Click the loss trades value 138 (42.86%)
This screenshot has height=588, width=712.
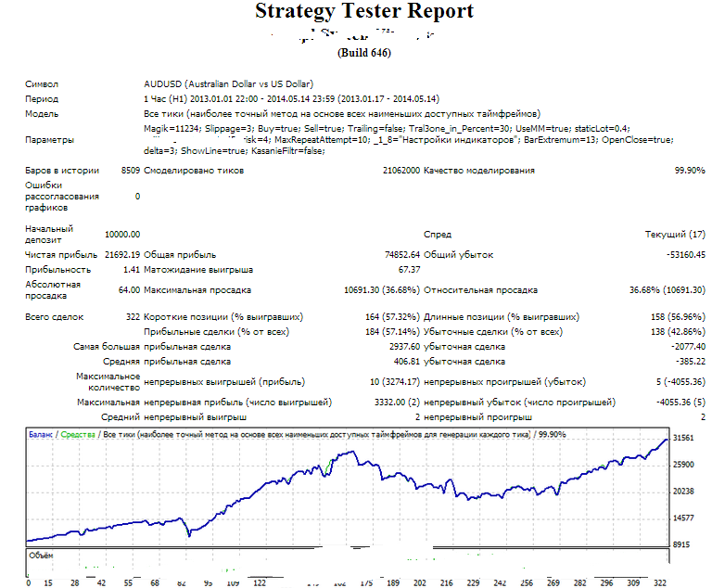[x=679, y=332]
